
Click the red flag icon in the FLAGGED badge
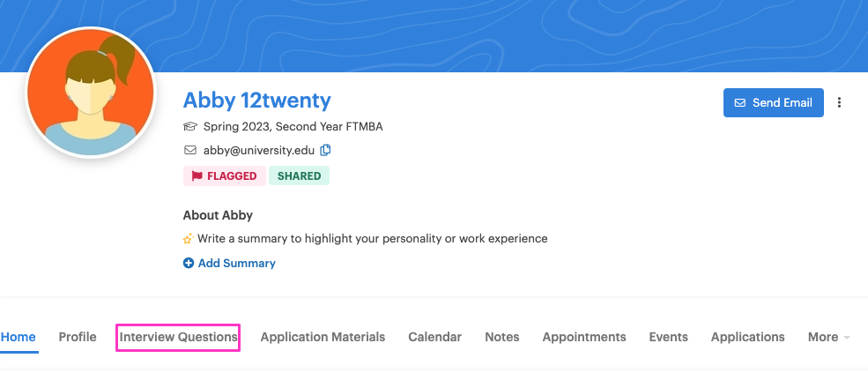tap(197, 175)
